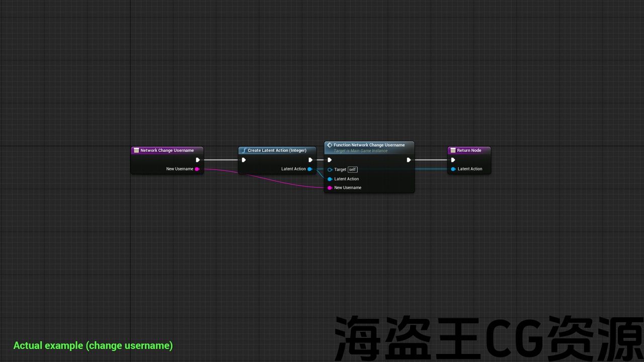Select the exec output pin of Create Latent Action

click(310, 160)
